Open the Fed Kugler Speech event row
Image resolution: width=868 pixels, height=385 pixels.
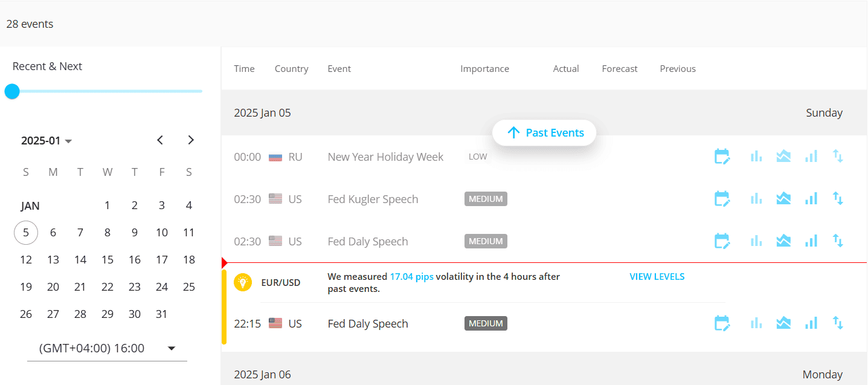[x=373, y=199]
